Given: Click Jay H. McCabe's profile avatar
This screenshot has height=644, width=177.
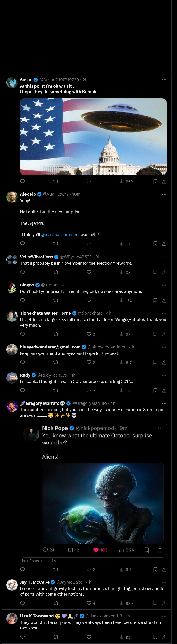Looking at the screenshot, I should tap(12, 585).
